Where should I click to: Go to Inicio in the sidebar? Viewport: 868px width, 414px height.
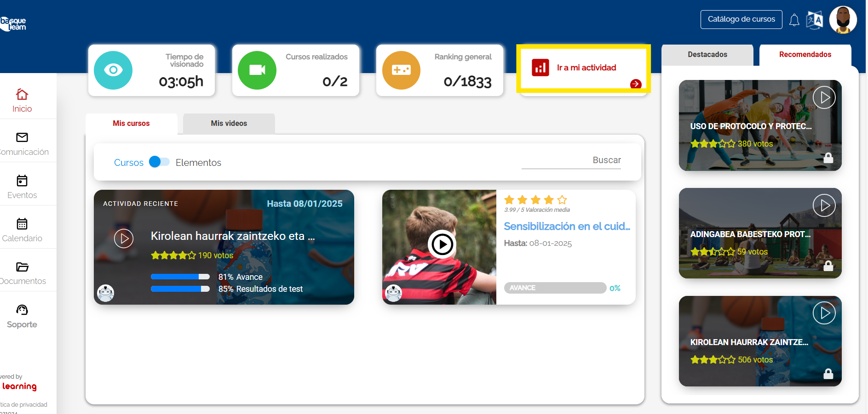[22, 100]
